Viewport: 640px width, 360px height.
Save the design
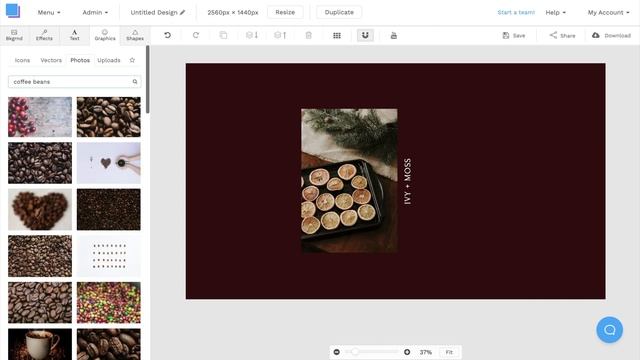pos(514,36)
